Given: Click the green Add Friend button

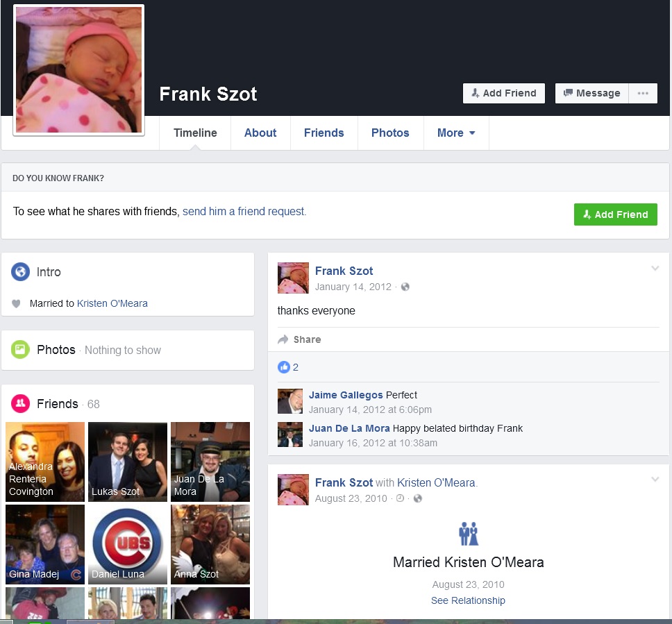Looking at the screenshot, I should [616, 214].
